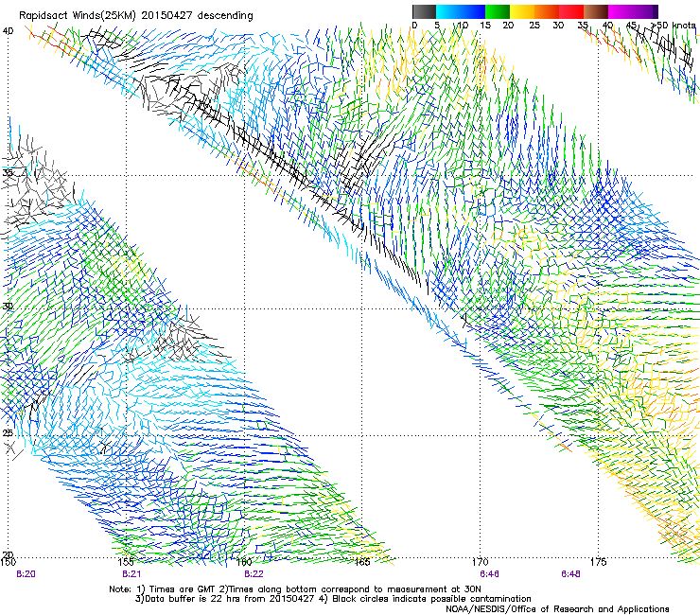Click the magenta-purple 40–50 knots legend segment

pyautogui.click(x=633, y=11)
